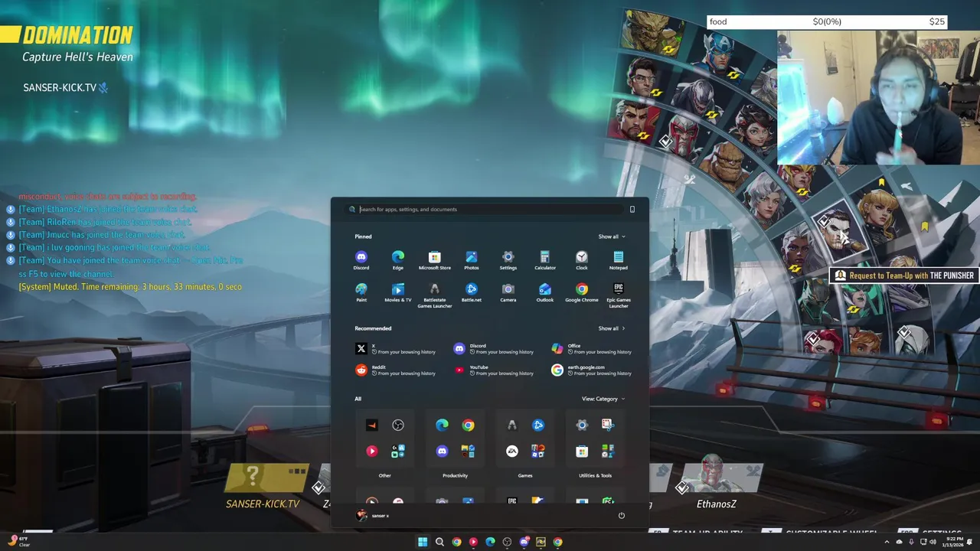Switch to Edge on the taskbar

490,542
